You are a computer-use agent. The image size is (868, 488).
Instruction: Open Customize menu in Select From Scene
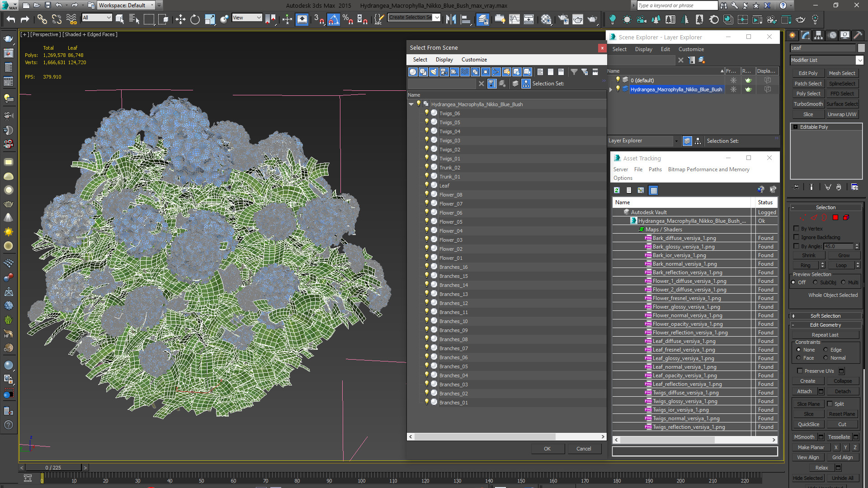[474, 60]
